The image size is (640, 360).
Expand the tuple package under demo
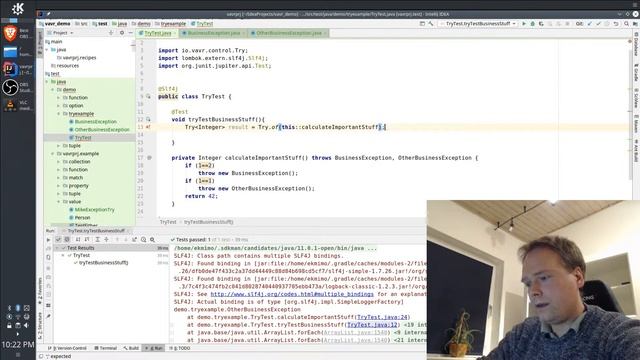[59, 146]
